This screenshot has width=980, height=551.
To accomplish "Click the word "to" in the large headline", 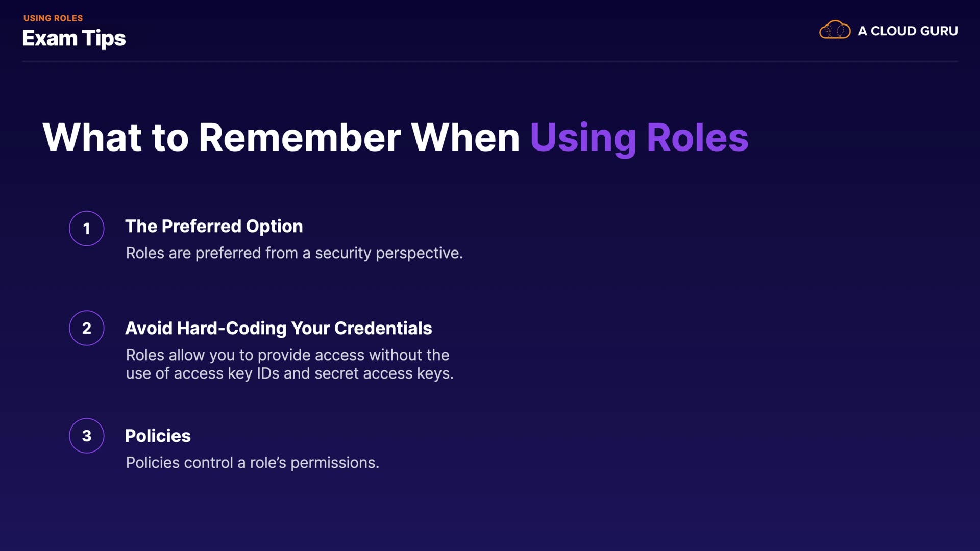I will click(x=170, y=138).
